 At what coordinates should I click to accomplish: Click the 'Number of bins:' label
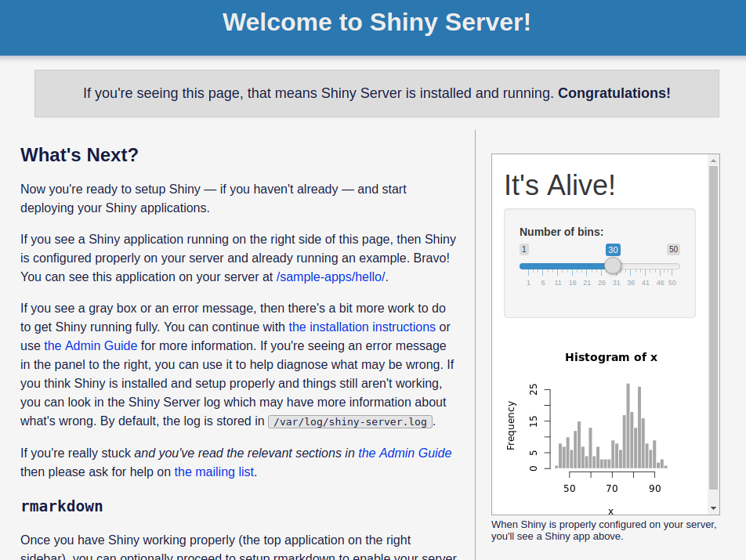561,232
